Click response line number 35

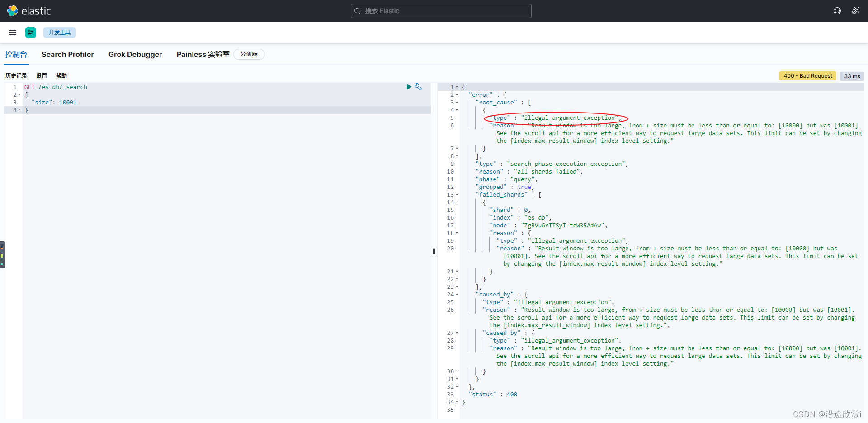click(450, 410)
